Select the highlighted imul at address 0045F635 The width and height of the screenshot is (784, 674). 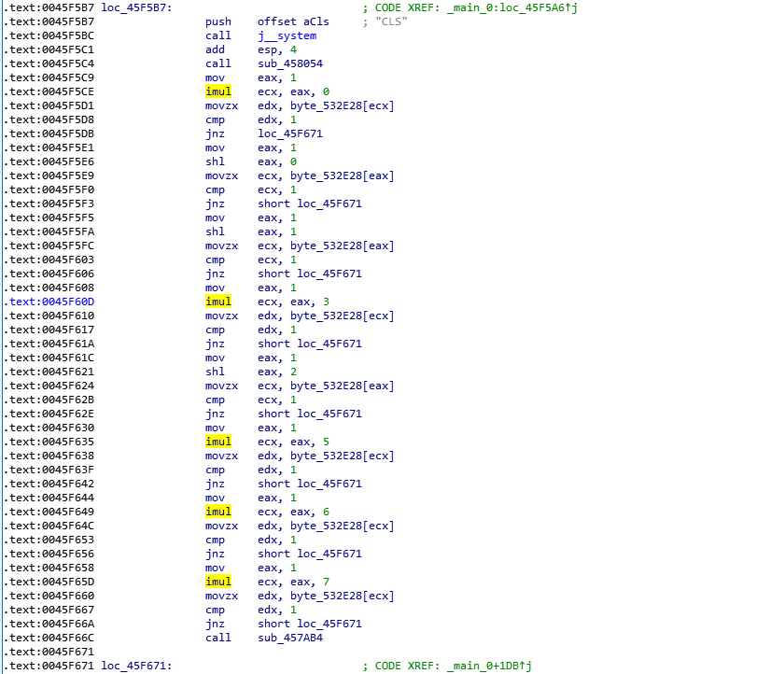(217, 442)
